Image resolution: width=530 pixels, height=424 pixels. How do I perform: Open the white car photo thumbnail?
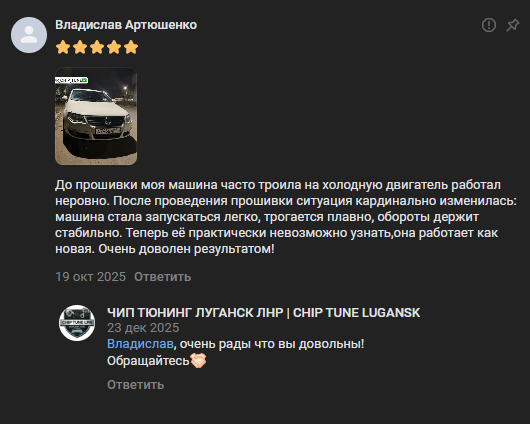pyautogui.click(x=96, y=116)
